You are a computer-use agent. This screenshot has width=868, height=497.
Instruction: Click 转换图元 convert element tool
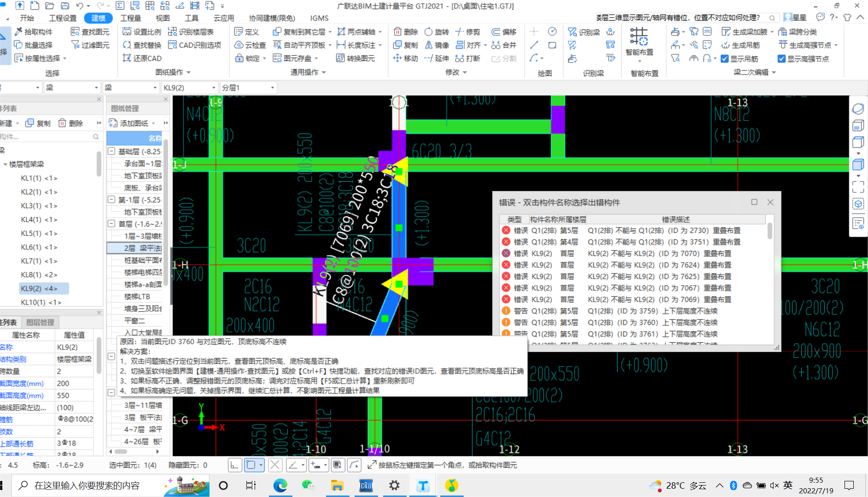point(355,58)
